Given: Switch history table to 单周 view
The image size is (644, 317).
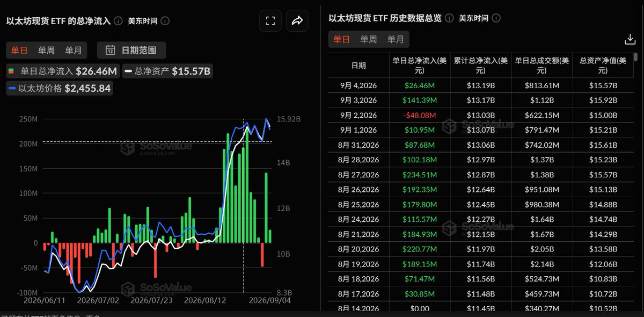Looking at the screenshot, I should 368,39.
